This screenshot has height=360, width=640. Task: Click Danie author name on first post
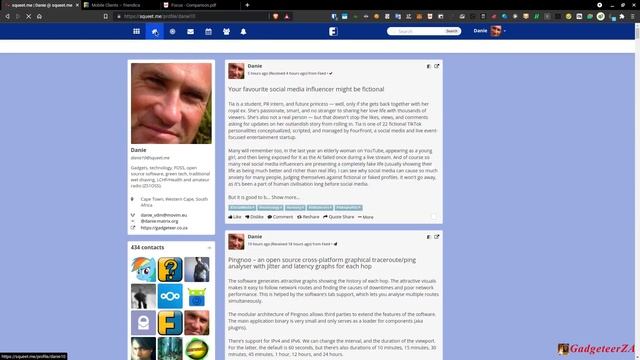pos(255,66)
